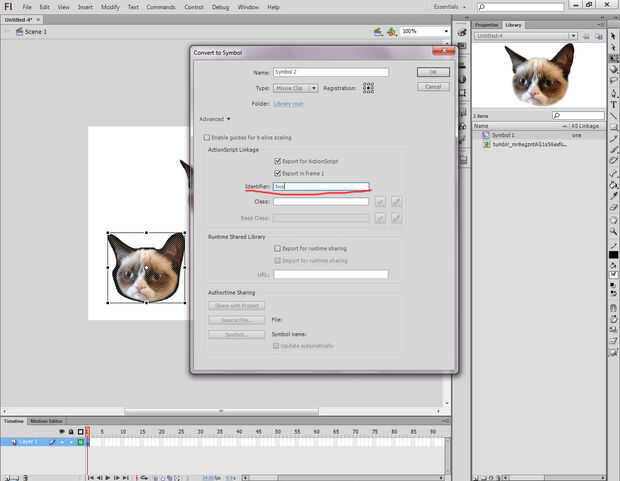Viewport: 620px width, 481px height.
Task: Toggle Export in frame 1 checkbox
Action: (x=277, y=173)
